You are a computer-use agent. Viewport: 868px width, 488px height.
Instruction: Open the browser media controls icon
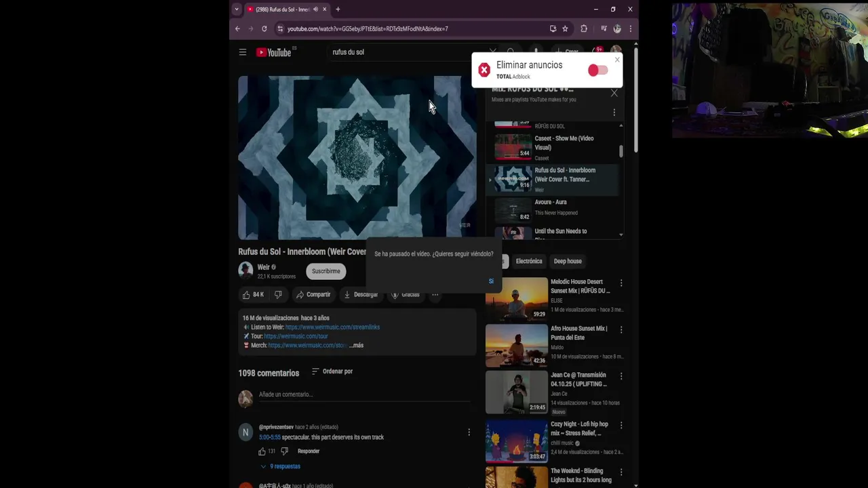point(604,28)
